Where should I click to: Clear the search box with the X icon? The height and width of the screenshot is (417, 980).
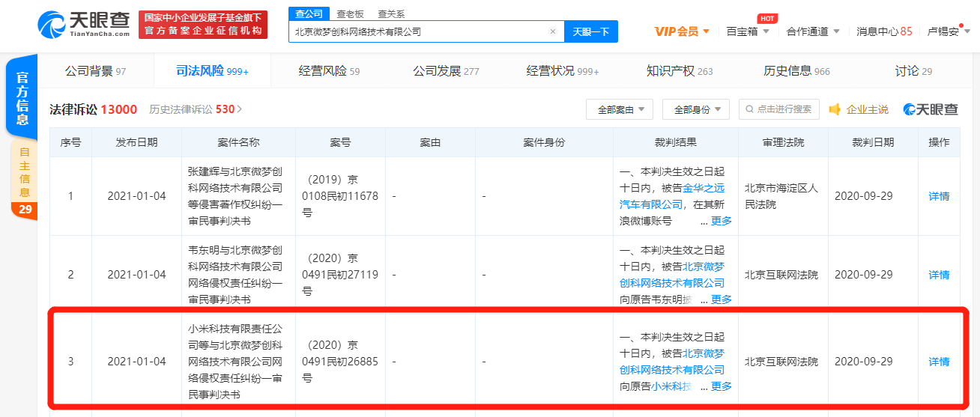(x=553, y=31)
